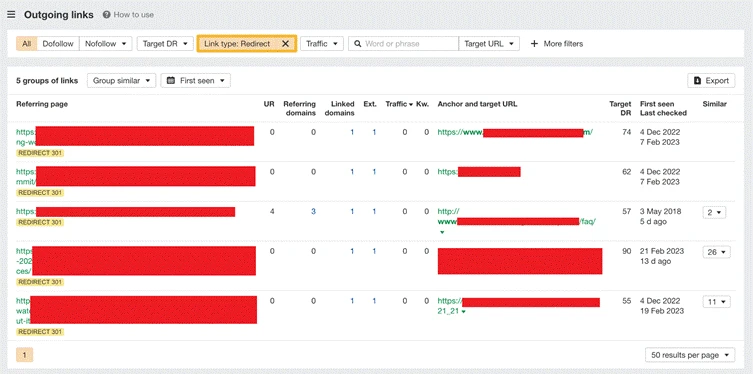Click page number 1 in pagination

tap(24, 355)
